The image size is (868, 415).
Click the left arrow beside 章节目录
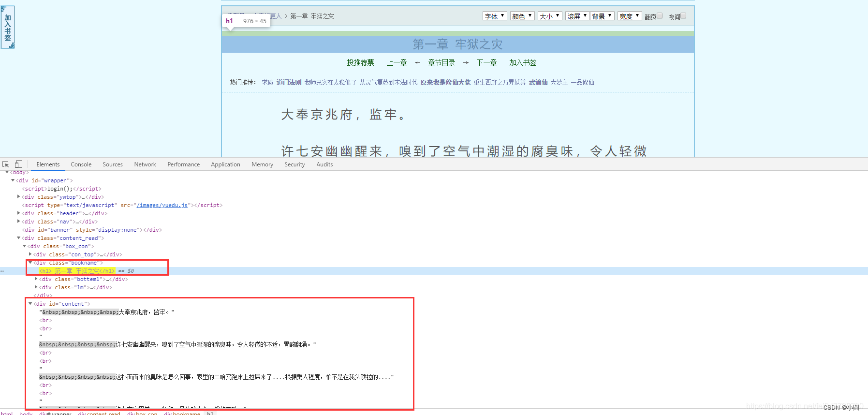(x=417, y=62)
